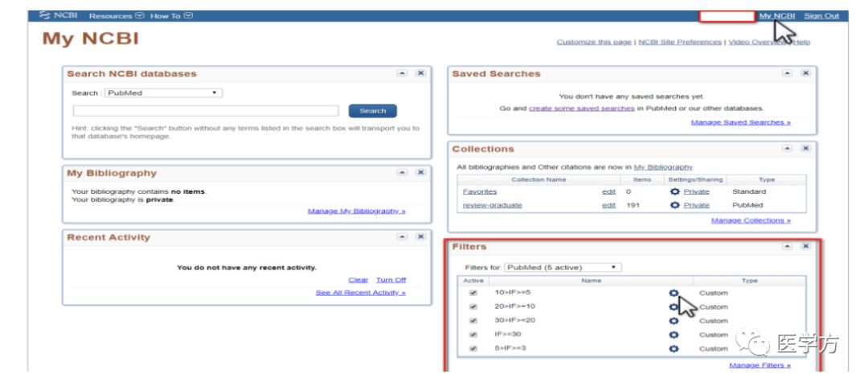Uncheck the 20>IF>=10 filter
Viewport: 868px width, 382px height.
[x=473, y=306]
